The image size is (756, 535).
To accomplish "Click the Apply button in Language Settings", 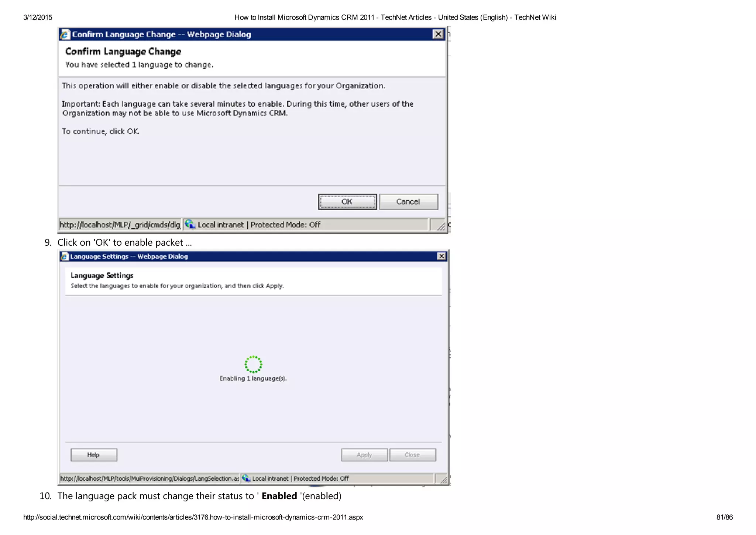I will coord(364,455).
